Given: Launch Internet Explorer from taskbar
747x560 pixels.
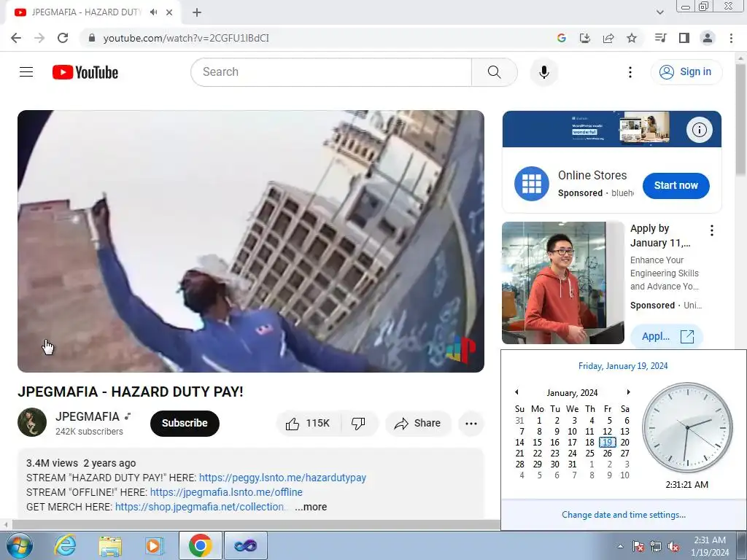Looking at the screenshot, I should 65,545.
